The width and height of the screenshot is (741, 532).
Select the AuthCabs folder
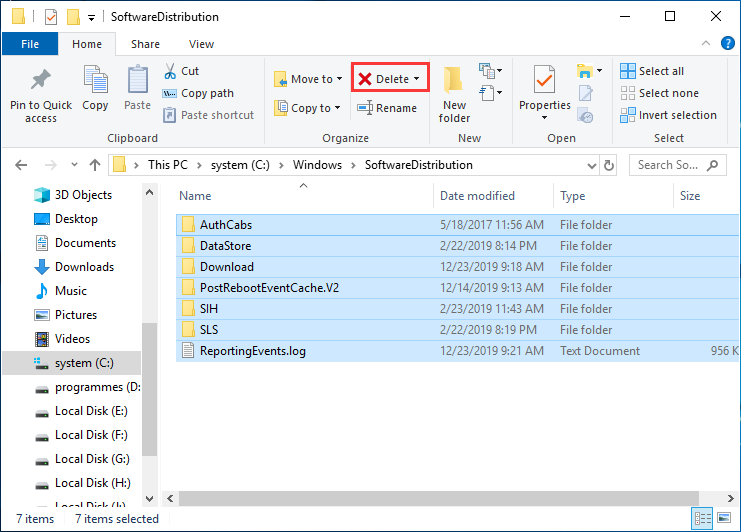point(457,225)
